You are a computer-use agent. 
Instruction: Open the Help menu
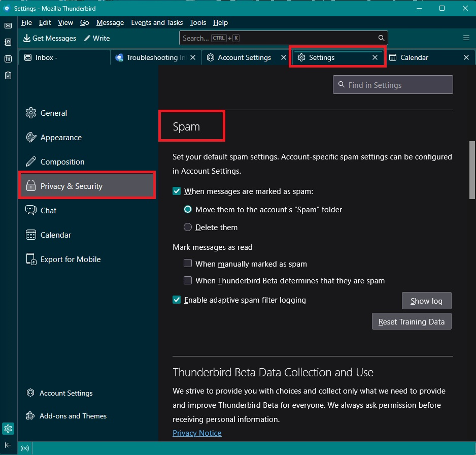220,22
